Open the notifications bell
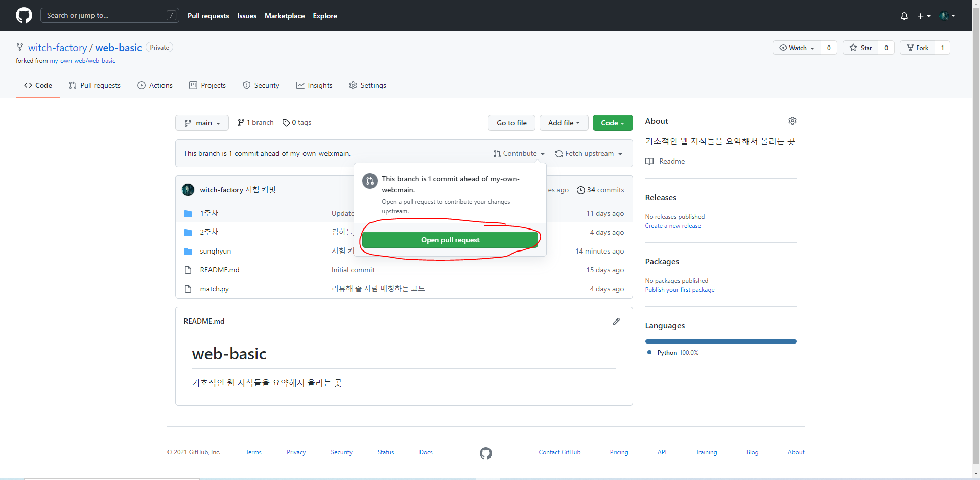The height and width of the screenshot is (480, 980). [x=904, y=16]
